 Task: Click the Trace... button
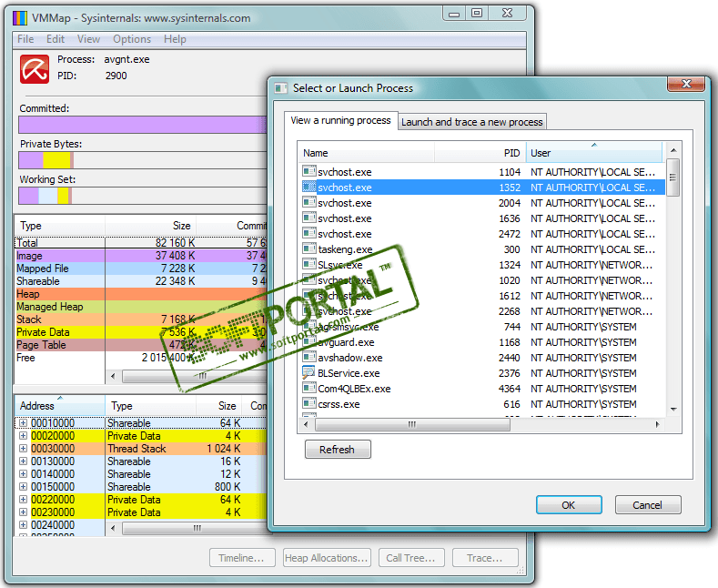485,558
